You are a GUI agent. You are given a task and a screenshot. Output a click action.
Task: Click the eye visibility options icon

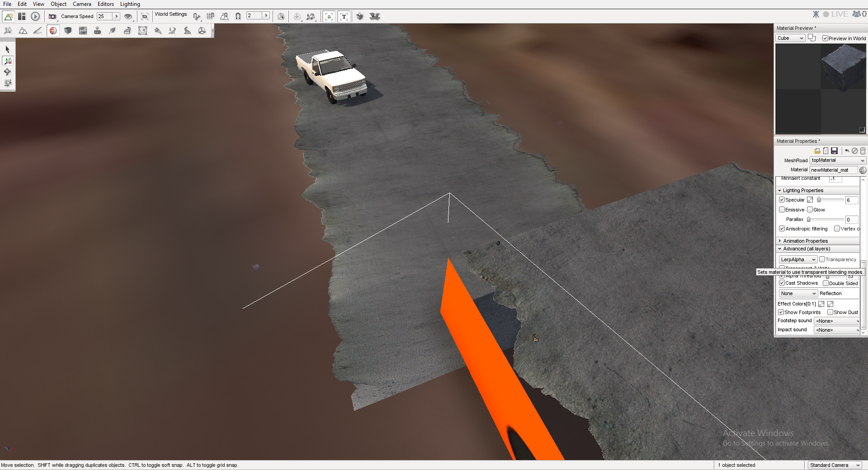tap(128, 16)
